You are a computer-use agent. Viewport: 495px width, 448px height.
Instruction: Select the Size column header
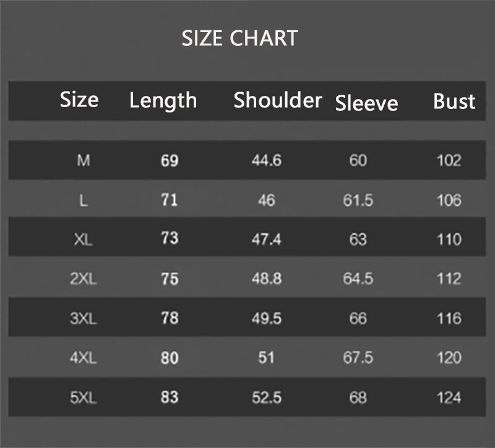pos(79,100)
